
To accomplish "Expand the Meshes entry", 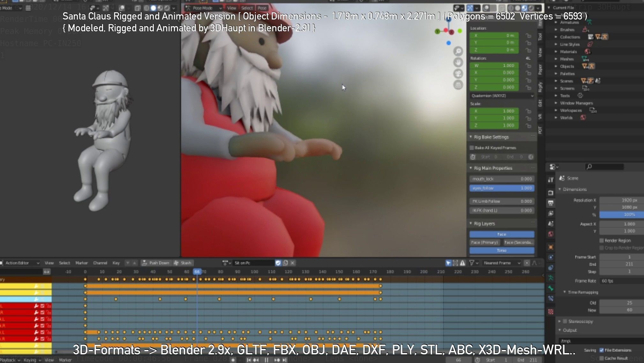I will coord(556,59).
